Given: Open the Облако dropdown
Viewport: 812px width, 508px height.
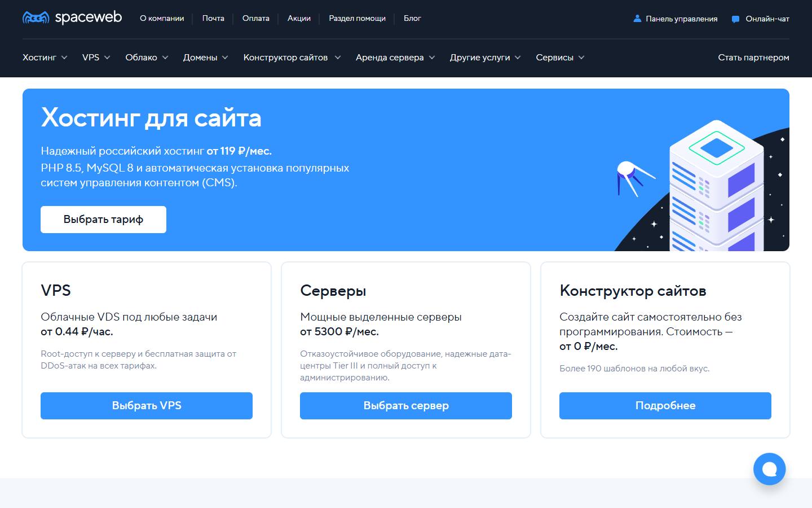Looking at the screenshot, I should (x=147, y=58).
